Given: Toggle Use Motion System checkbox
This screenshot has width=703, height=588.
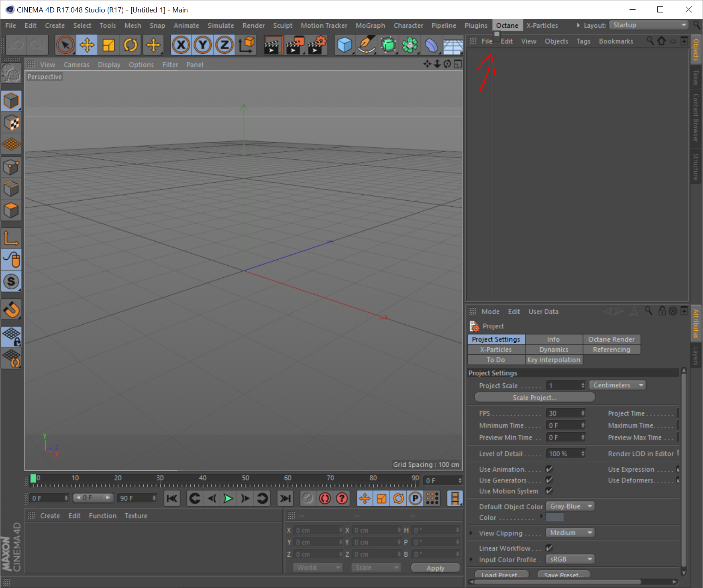Looking at the screenshot, I should pos(549,490).
